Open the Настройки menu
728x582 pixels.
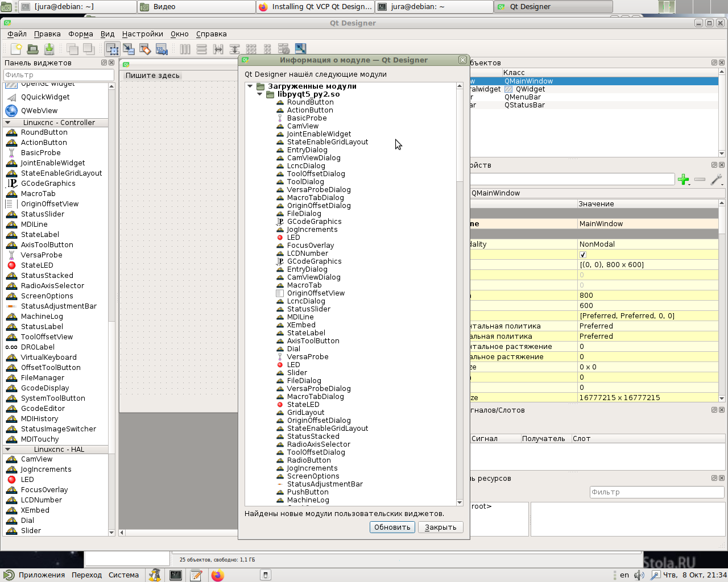[x=143, y=34]
